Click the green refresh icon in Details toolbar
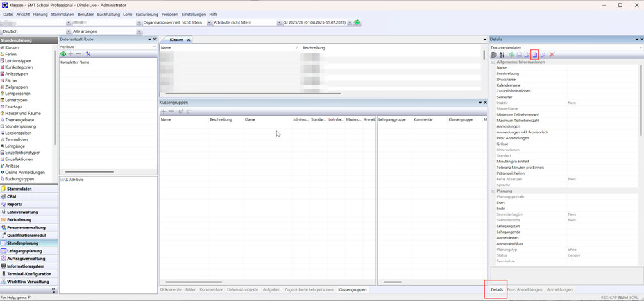This screenshot has width=644, height=301. coord(511,55)
